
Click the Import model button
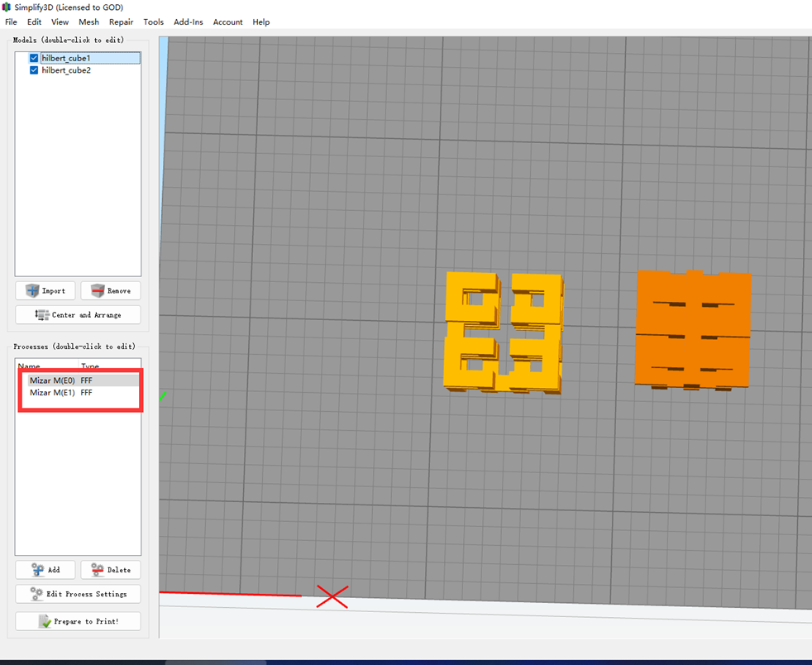(x=45, y=290)
